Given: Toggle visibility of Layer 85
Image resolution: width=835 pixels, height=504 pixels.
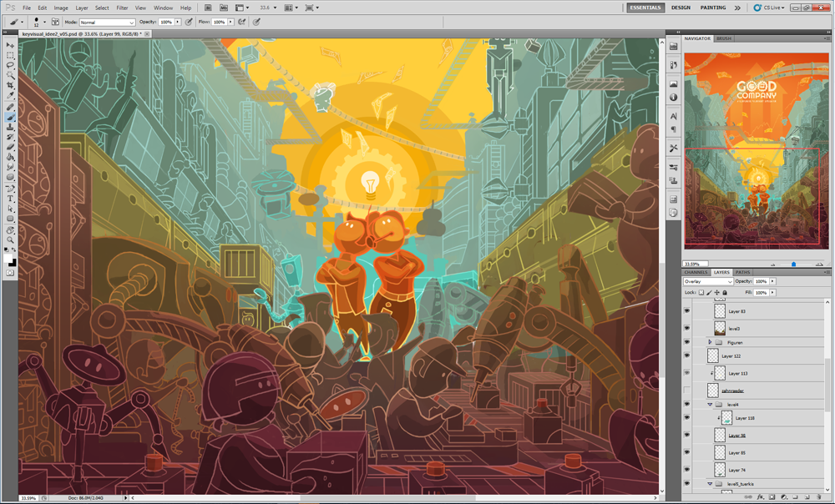Looking at the screenshot, I should (687, 452).
